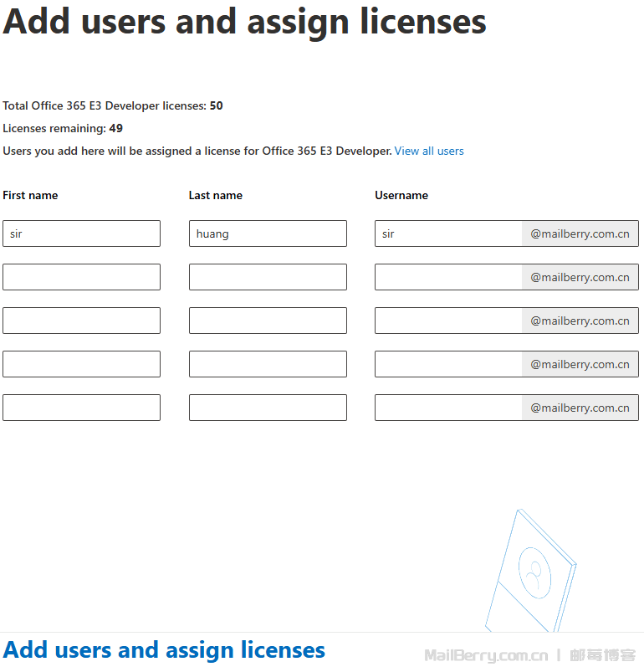Screen dimensions: 644x672
Task: Click the MailBerry.com.cn watermark text
Action: [486, 655]
